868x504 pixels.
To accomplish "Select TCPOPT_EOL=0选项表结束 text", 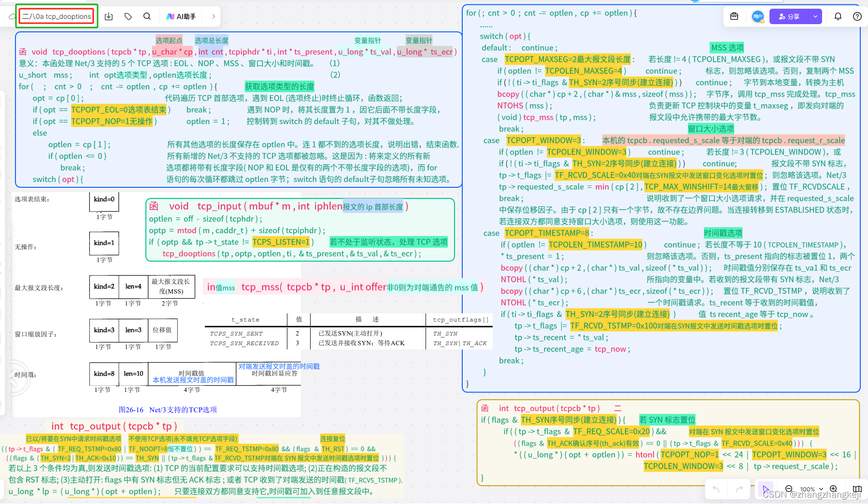I will click(x=119, y=110).
